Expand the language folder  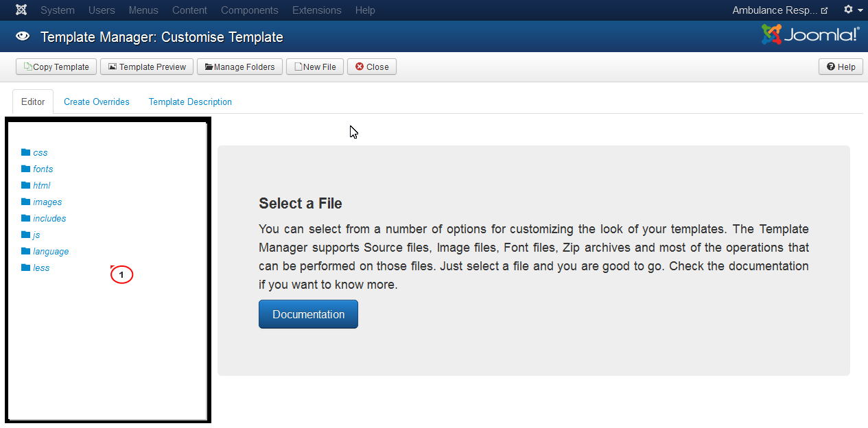click(51, 251)
